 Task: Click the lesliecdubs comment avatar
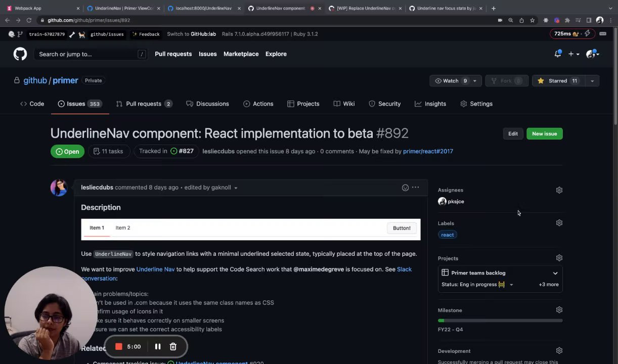click(x=59, y=188)
